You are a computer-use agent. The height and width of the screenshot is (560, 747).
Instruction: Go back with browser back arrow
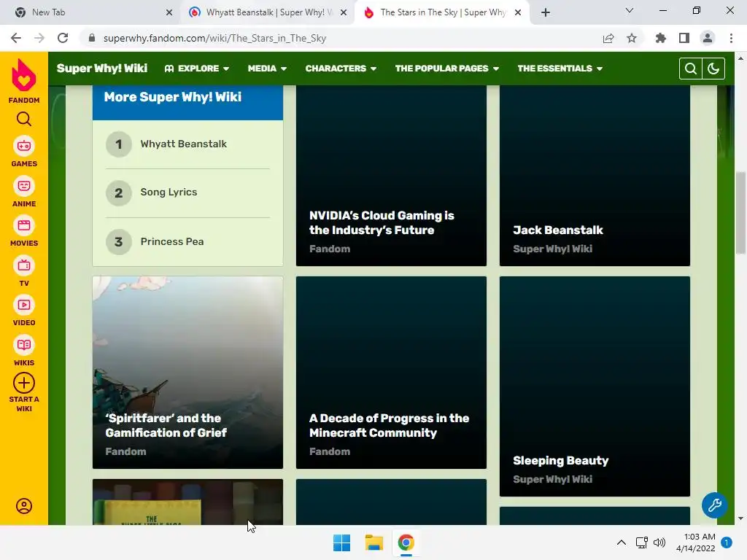tap(16, 38)
